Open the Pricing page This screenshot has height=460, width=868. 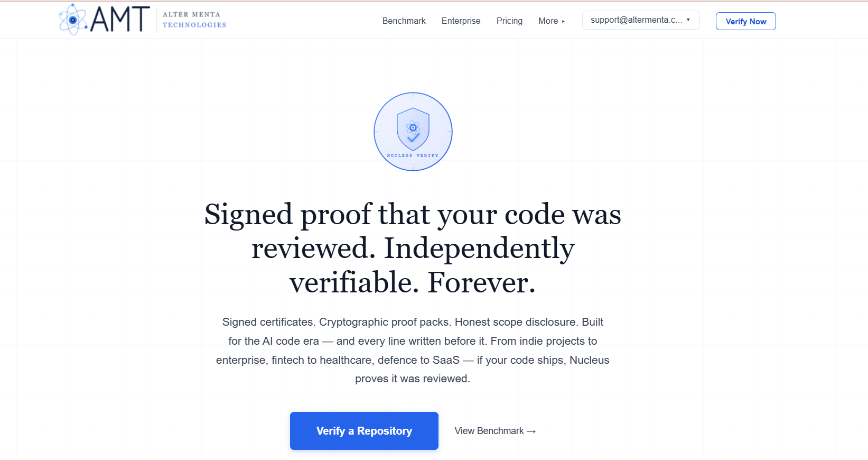(509, 21)
